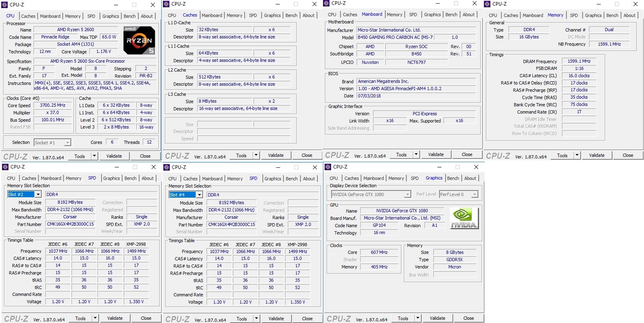Click the AMD Ryzen 5 logo image
This screenshot has height=323, width=644.
[x=139, y=40]
